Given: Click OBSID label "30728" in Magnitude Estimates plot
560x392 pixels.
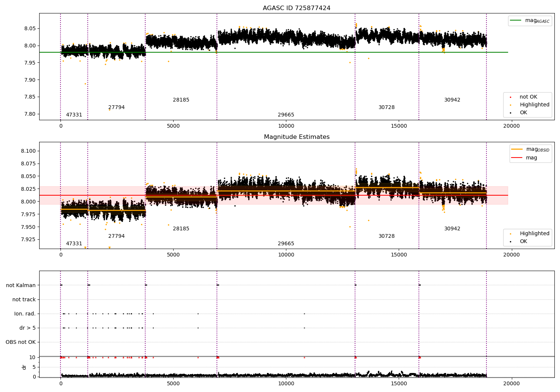Looking at the screenshot, I should point(386,236).
